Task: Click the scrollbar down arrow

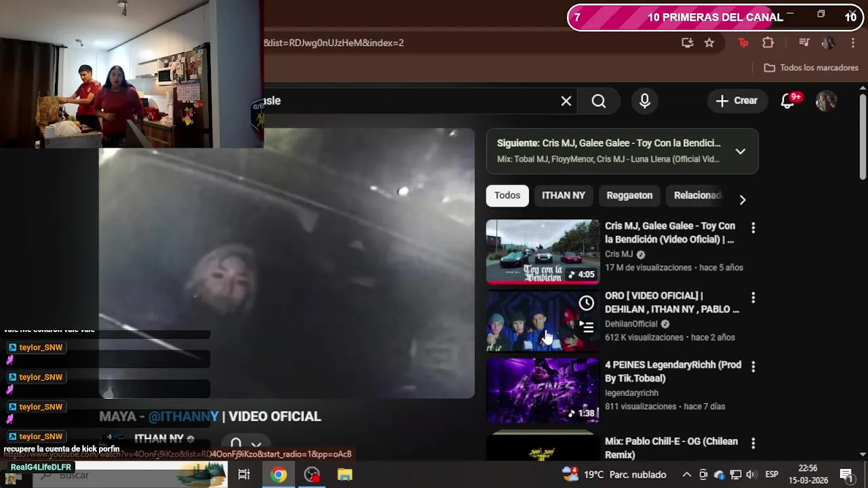Action: click(x=863, y=454)
